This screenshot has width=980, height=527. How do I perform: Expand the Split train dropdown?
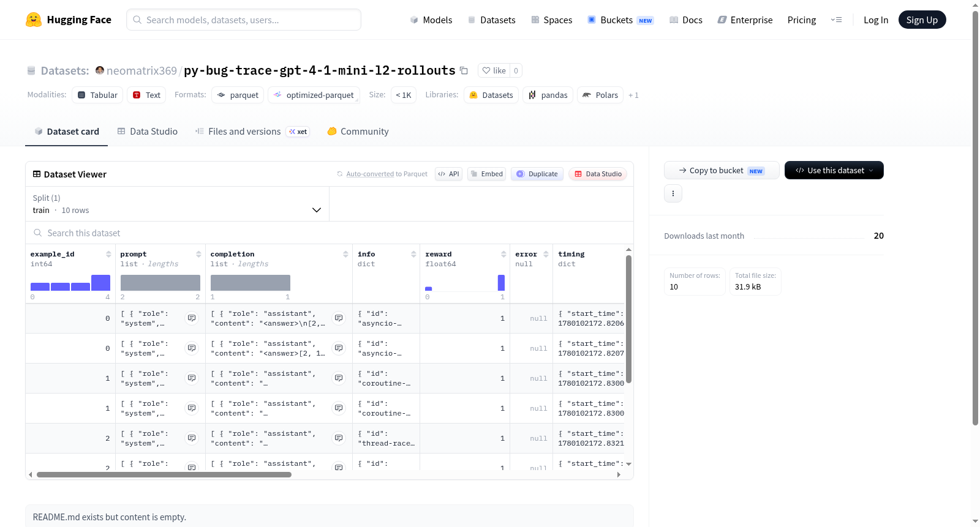point(177,204)
